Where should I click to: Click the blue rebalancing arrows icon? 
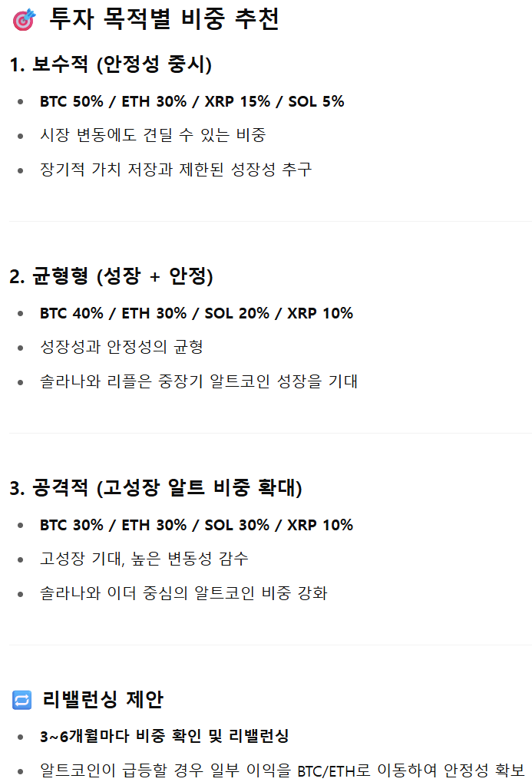(22, 700)
